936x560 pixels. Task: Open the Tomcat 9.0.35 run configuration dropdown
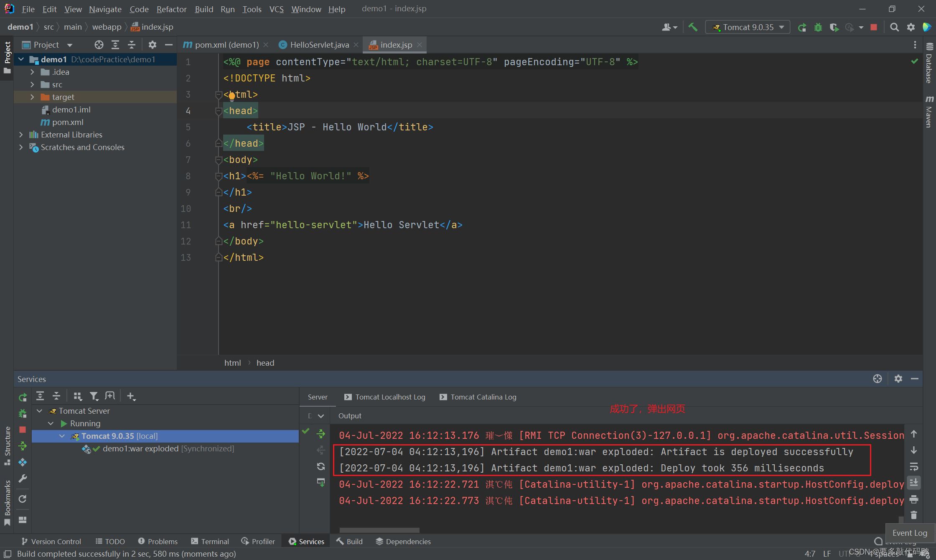click(748, 27)
